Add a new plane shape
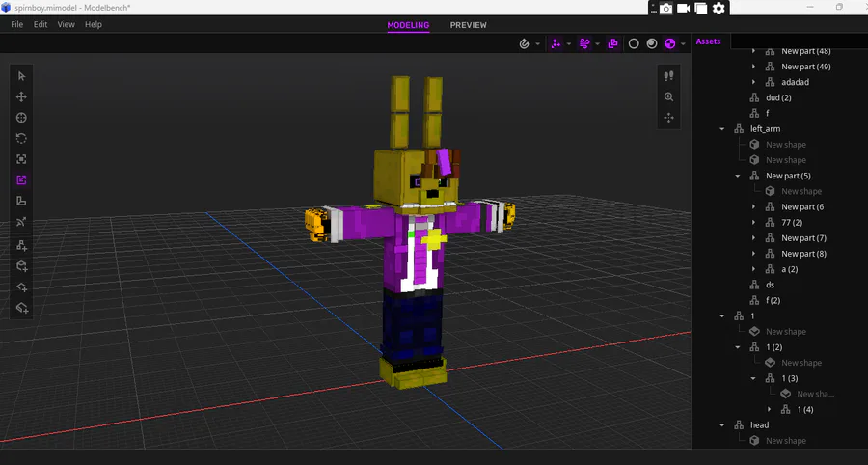The width and height of the screenshot is (868, 465). 21,287
